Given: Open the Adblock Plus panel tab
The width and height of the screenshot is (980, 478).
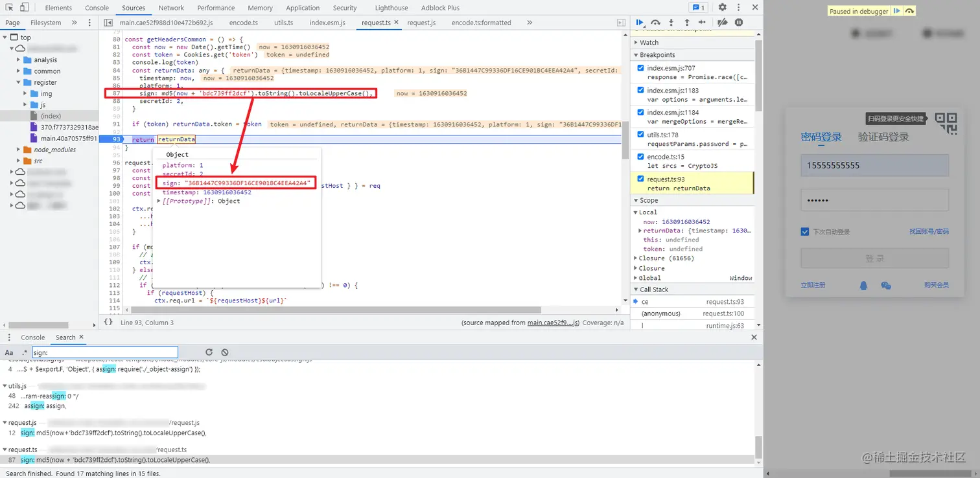Looking at the screenshot, I should pyautogui.click(x=439, y=8).
